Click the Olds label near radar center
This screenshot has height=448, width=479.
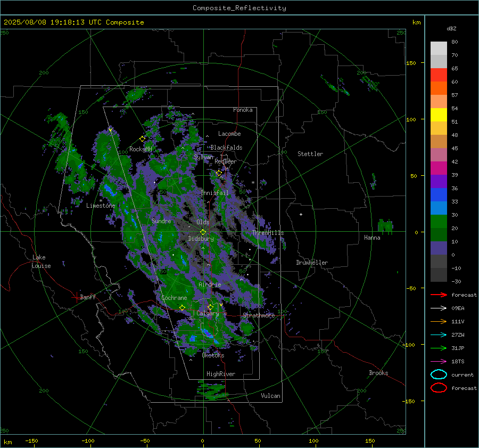203,222
